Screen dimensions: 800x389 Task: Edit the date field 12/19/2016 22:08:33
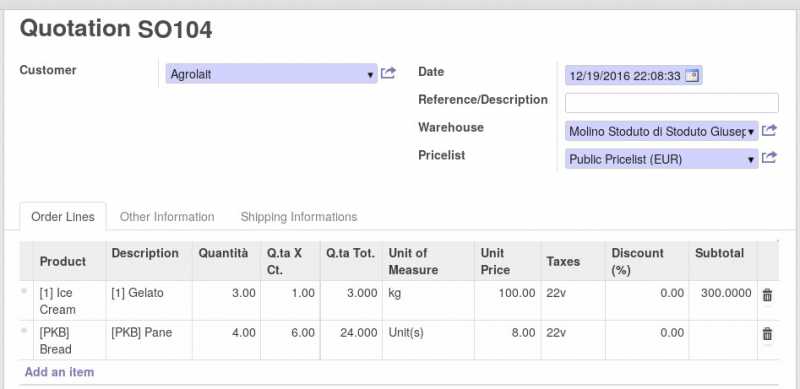pyautogui.click(x=624, y=76)
